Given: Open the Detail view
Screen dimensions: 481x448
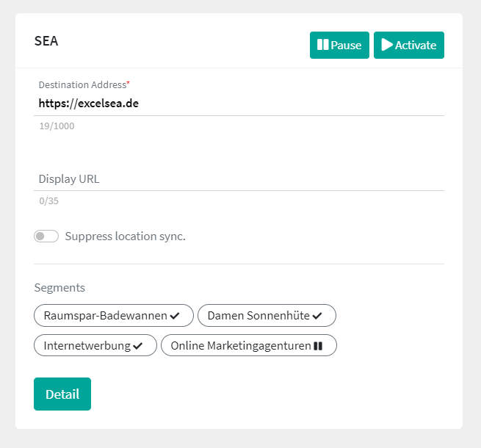Looking at the screenshot, I should [x=62, y=394].
